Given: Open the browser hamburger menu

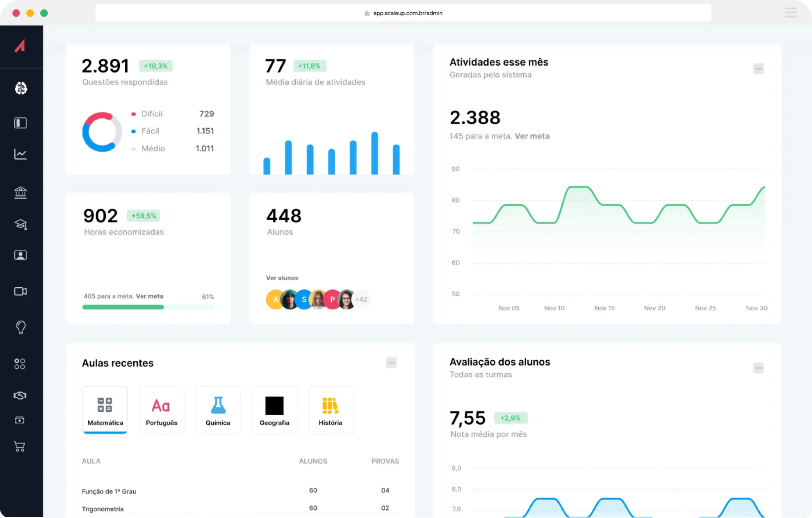Looking at the screenshot, I should [790, 13].
